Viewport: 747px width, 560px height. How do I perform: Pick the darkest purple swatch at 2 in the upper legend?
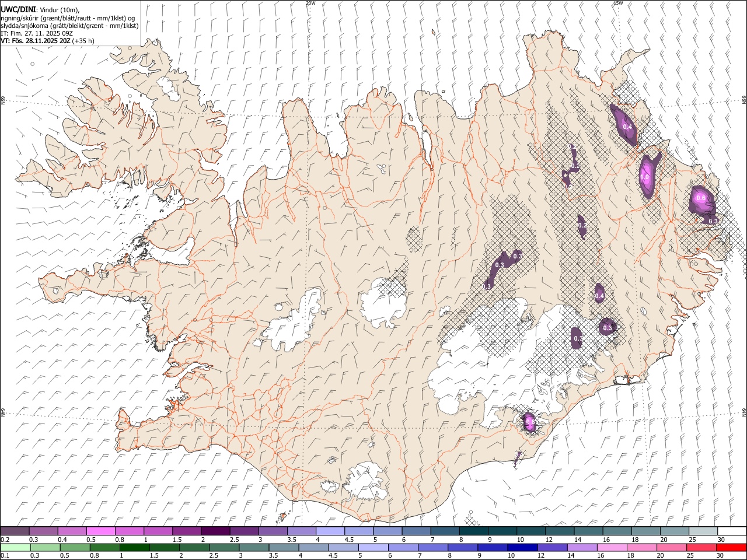point(215,531)
